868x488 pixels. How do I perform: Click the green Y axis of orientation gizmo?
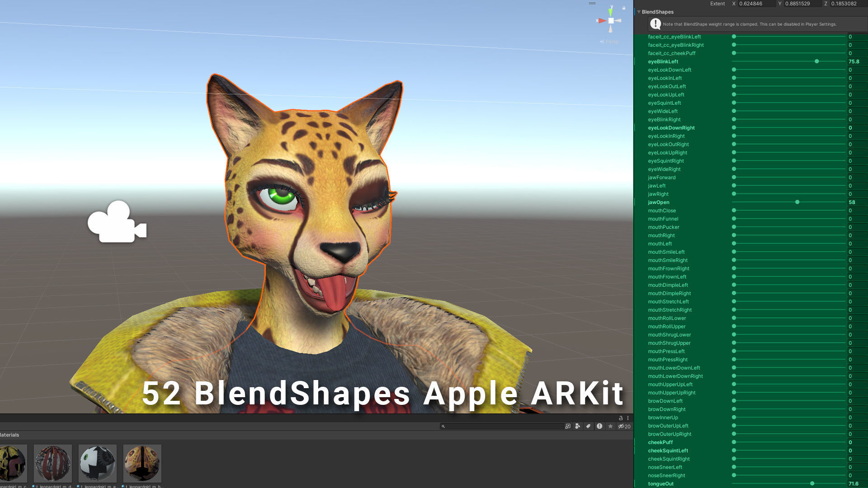611,11
